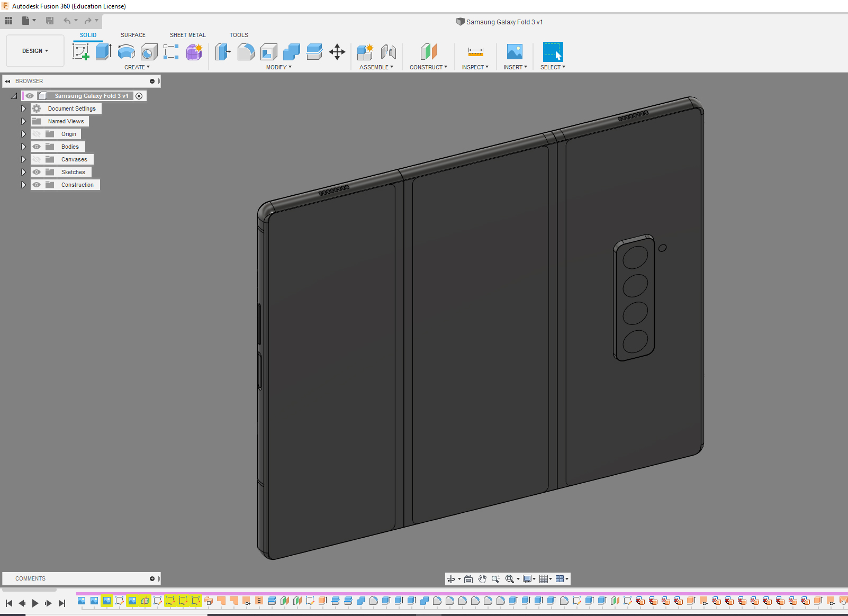
Task: Activate the Samsung Galaxy Fold 3 v1 radio button
Action: tap(139, 96)
